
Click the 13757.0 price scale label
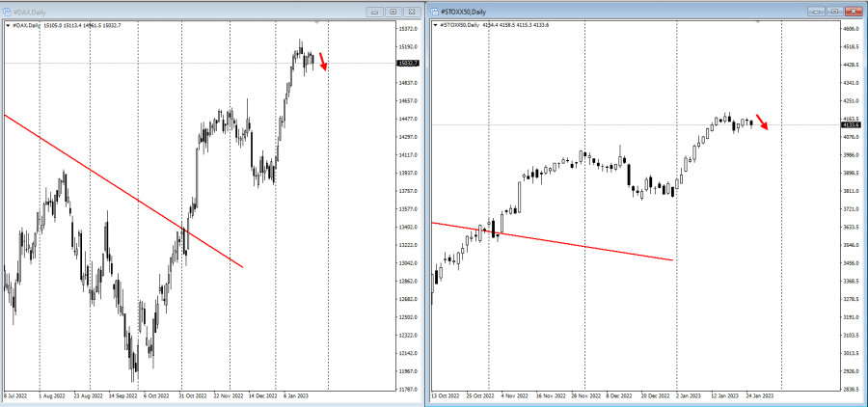408,191
